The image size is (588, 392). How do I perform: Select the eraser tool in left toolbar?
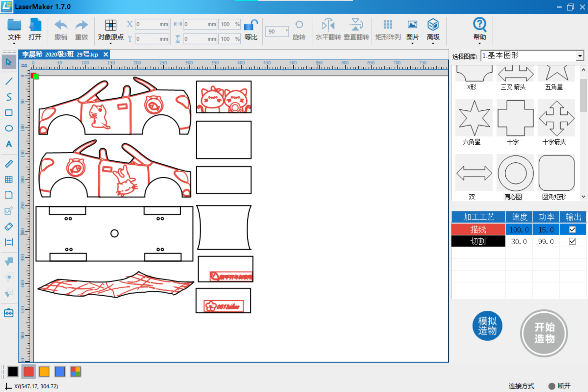coord(9,227)
